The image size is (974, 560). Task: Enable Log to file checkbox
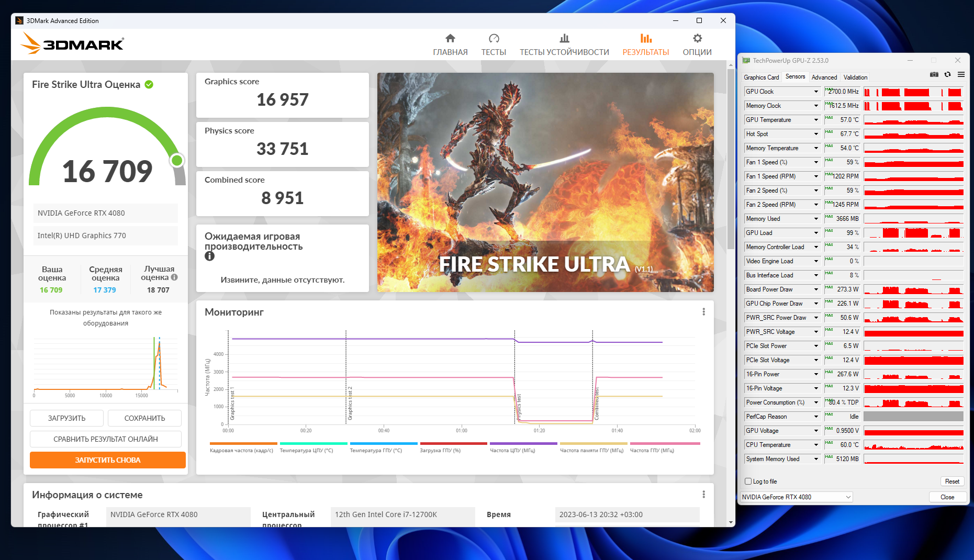(x=748, y=481)
